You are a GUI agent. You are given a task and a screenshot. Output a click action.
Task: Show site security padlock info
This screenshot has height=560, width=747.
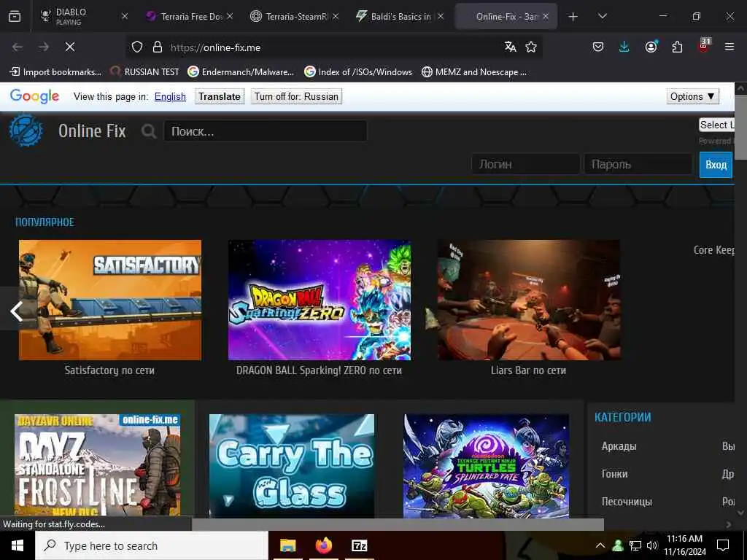158,47
